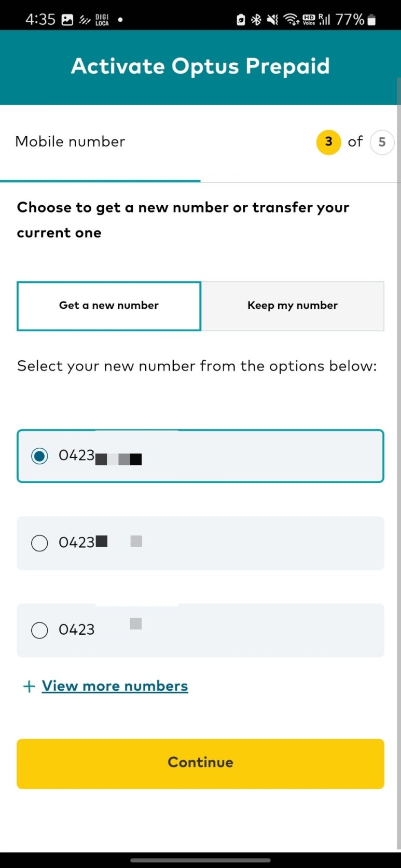Tap the clock showing 4:35
This screenshot has height=868, width=401.
coord(40,20)
